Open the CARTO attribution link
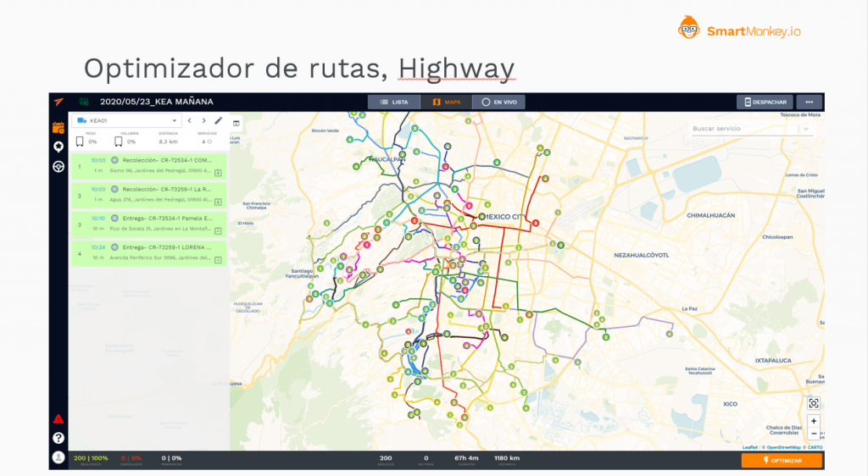Screen dimensions: 868x476 815,447
